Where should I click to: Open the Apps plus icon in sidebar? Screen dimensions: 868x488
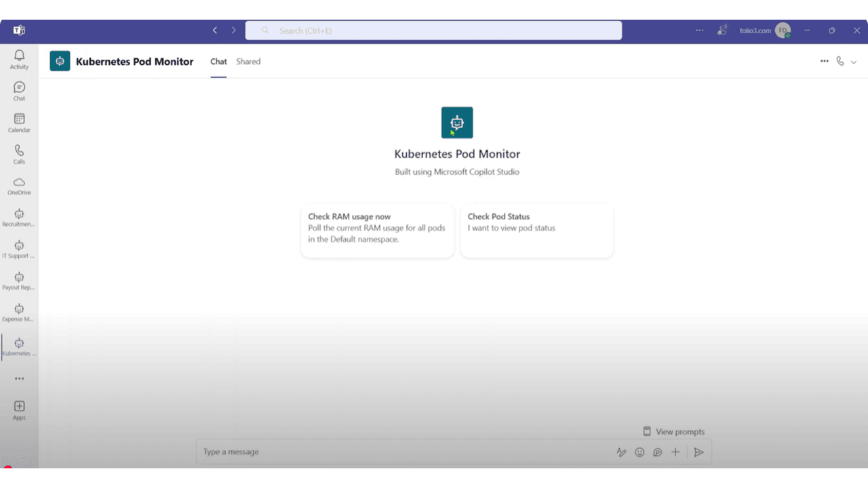pyautogui.click(x=19, y=410)
